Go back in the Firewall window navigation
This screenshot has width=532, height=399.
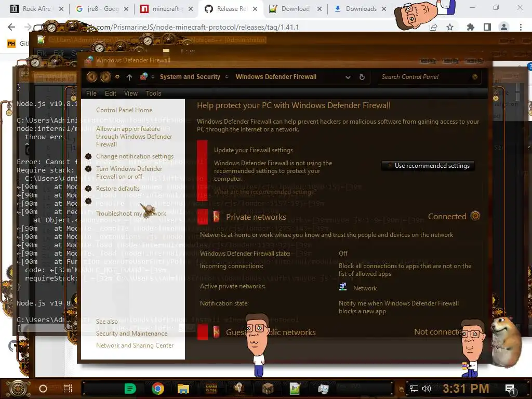point(91,77)
